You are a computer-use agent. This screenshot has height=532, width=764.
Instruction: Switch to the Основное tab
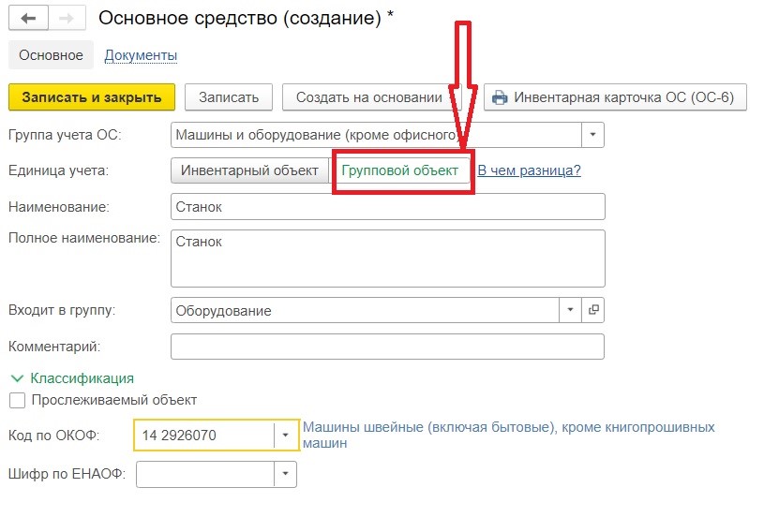[x=51, y=55]
